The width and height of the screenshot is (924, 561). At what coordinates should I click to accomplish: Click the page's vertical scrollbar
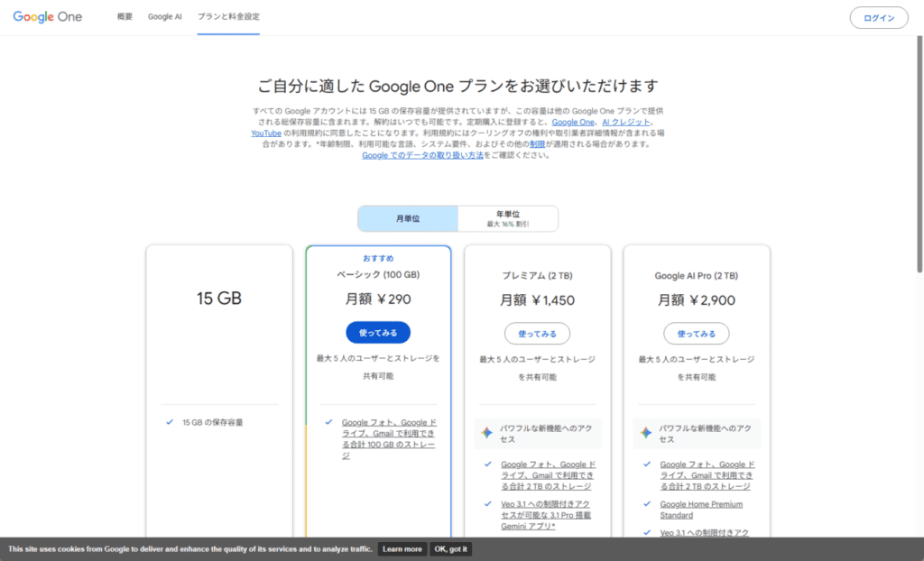pos(919,180)
